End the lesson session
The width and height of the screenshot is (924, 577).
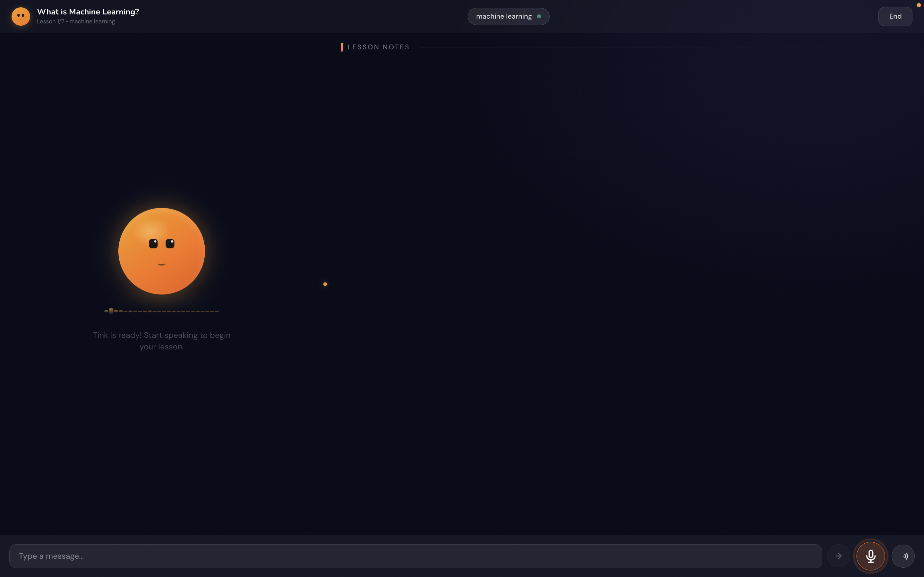click(895, 16)
